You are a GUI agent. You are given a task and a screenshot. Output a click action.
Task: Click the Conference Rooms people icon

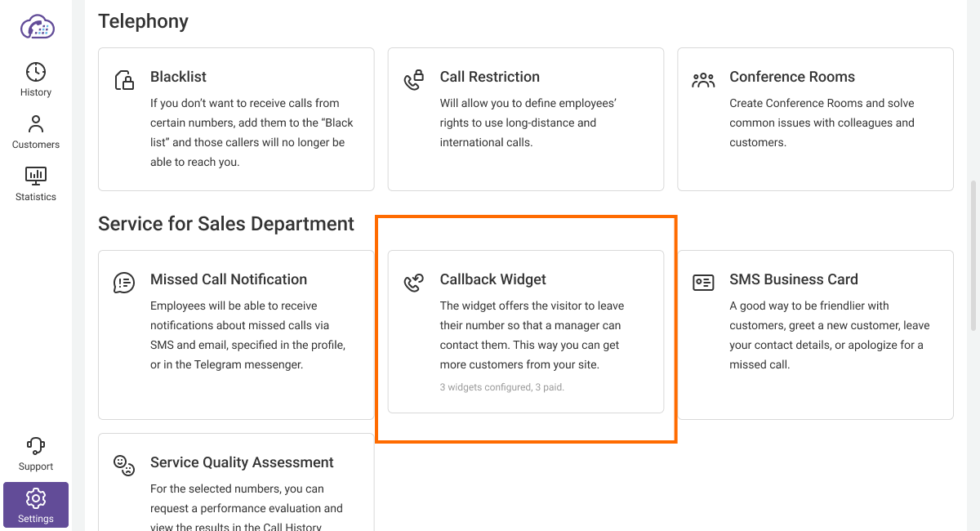[x=703, y=80]
